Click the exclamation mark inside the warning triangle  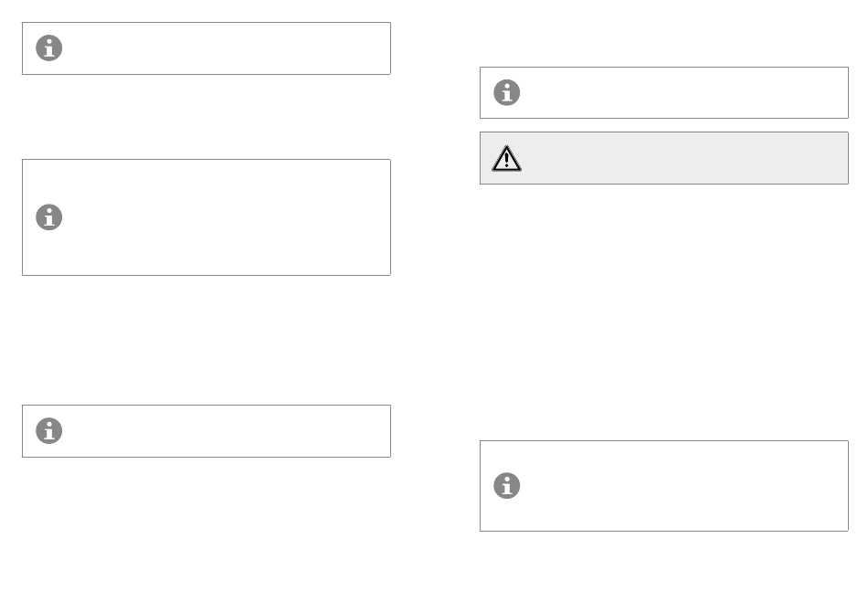click(506, 160)
